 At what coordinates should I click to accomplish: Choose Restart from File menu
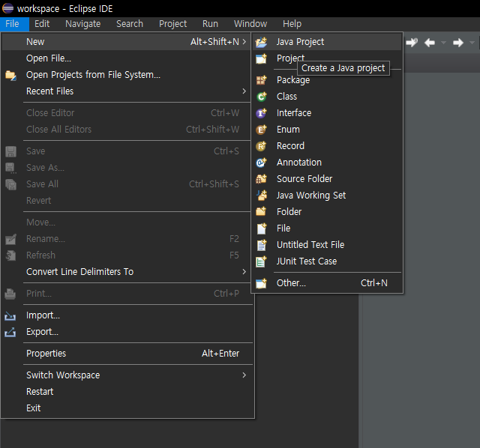127,392
